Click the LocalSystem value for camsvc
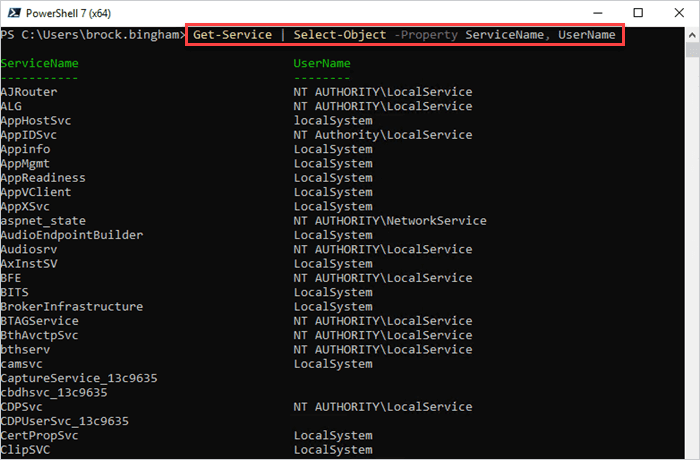Image resolution: width=700 pixels, height=460 pixels. click(x=333, y=364)
